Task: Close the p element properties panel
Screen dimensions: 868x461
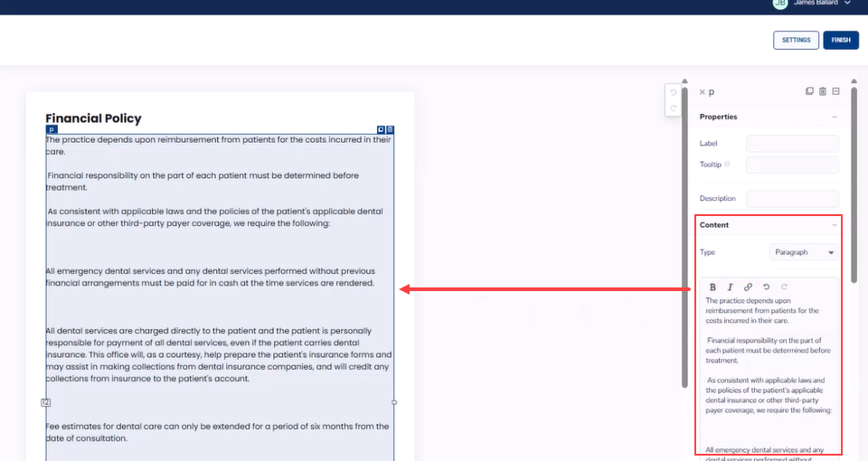Action: coord(702,92)
